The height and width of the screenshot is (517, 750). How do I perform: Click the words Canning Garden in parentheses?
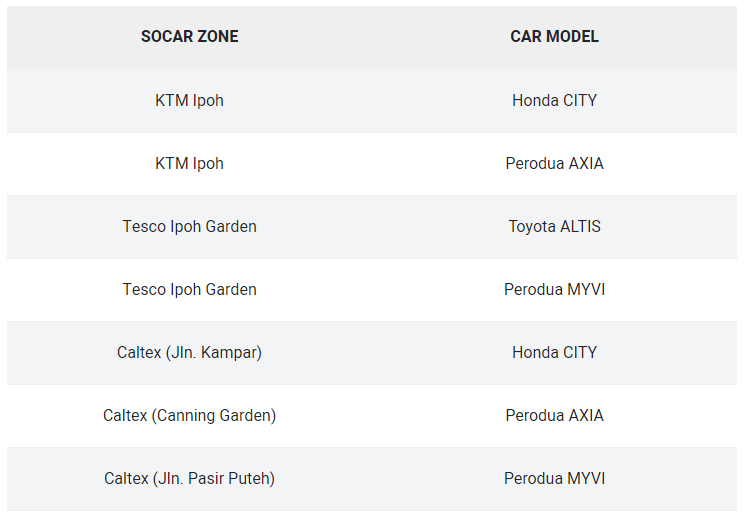(x=214, y=415)
